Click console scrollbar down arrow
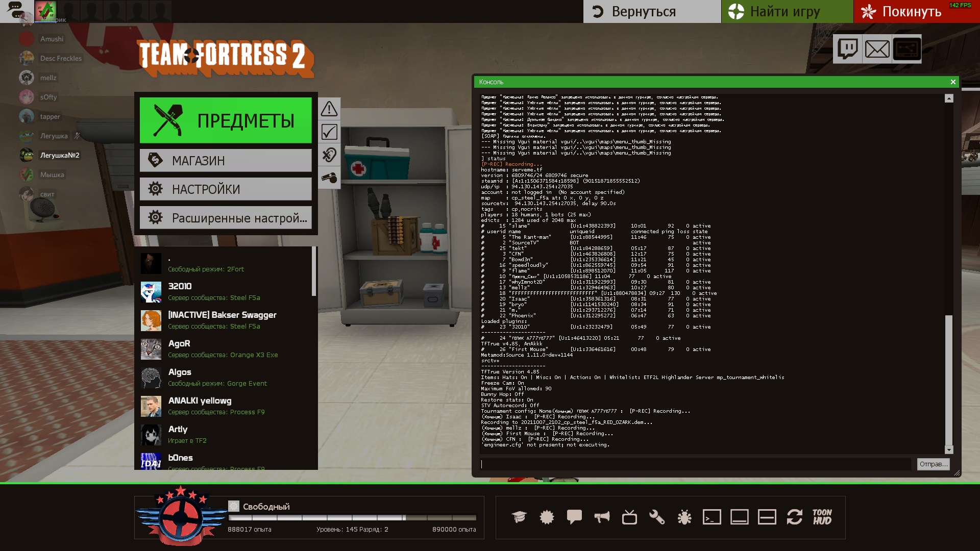This screenshot has width=980, height=551. (x=949, y=450)
